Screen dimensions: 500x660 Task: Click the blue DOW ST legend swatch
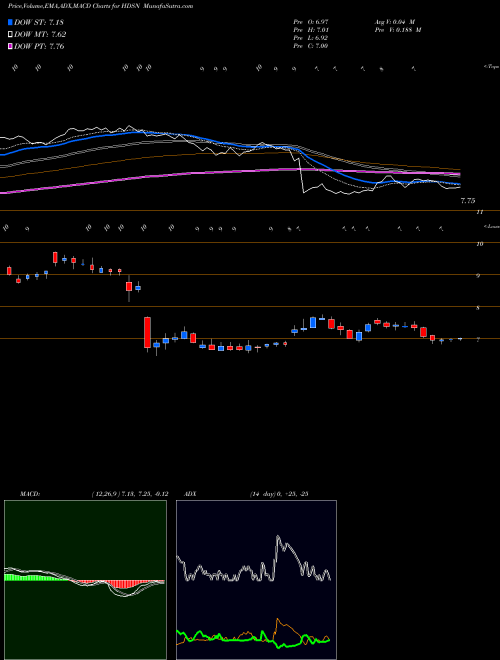click(11, 22)
